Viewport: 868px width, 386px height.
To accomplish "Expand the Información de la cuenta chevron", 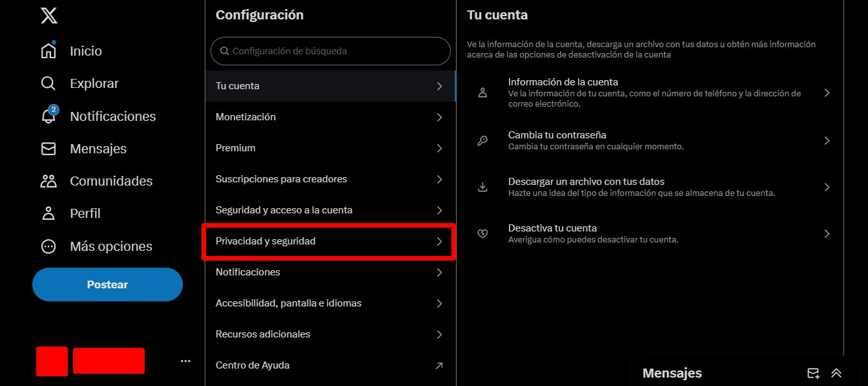I will [827, 93].
